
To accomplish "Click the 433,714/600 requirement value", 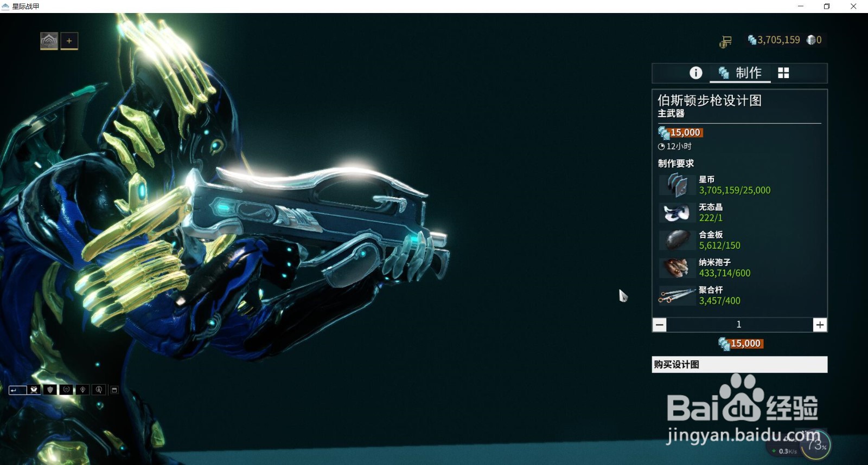I will 725,273.
